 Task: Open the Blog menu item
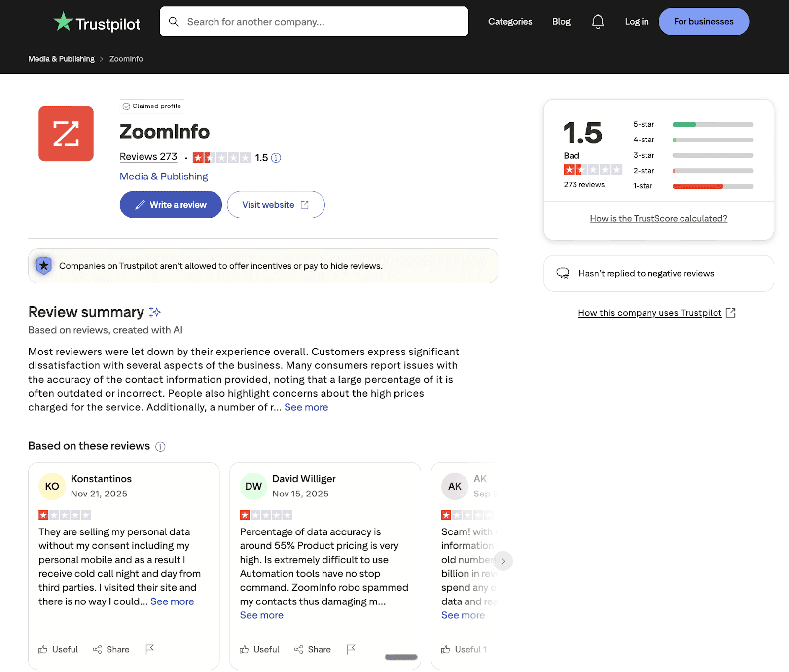click(561, 21)
